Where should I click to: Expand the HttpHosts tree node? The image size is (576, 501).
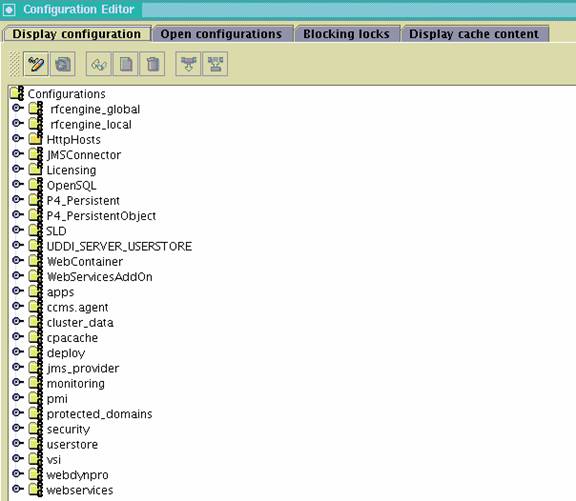(x=17, y=138)
